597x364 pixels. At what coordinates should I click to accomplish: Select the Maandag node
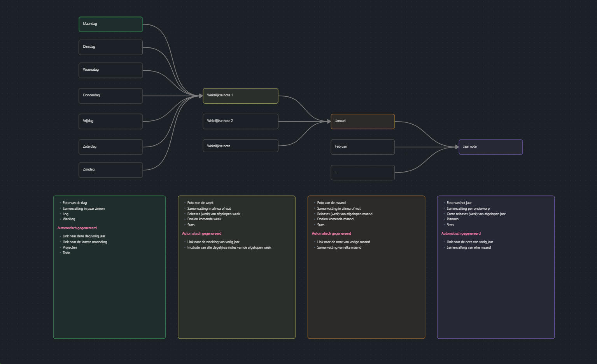point(110,24)
